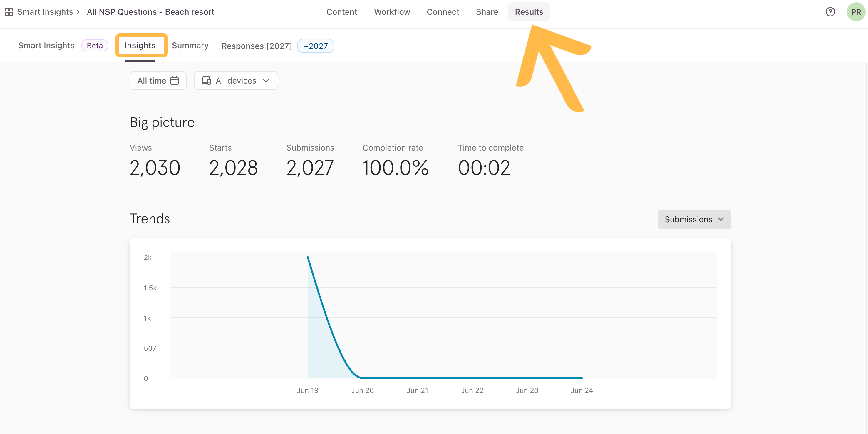Open the All NSP Questions breadcrumb
The image size is (868, 434).
pyautogui.click(x=151, y=11)
